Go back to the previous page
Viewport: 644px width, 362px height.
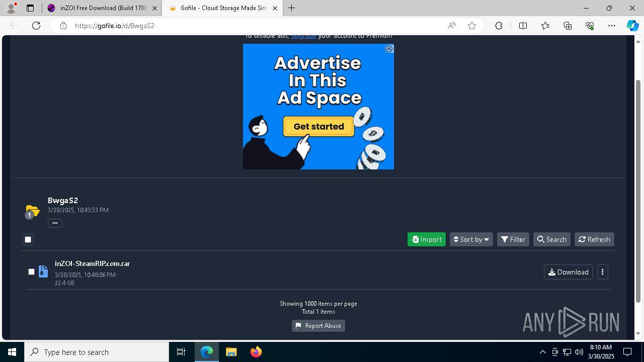14,26
